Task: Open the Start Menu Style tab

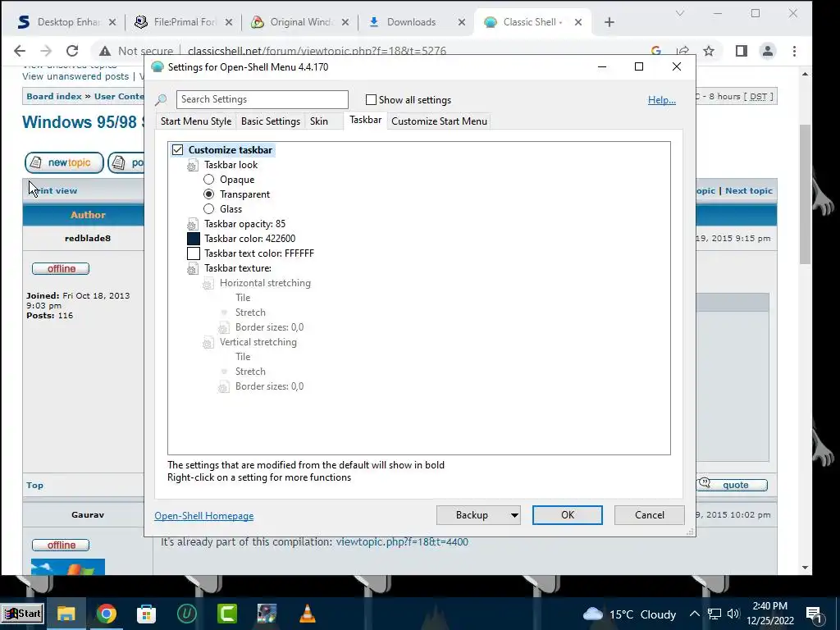Action: (x=196, y=121)
